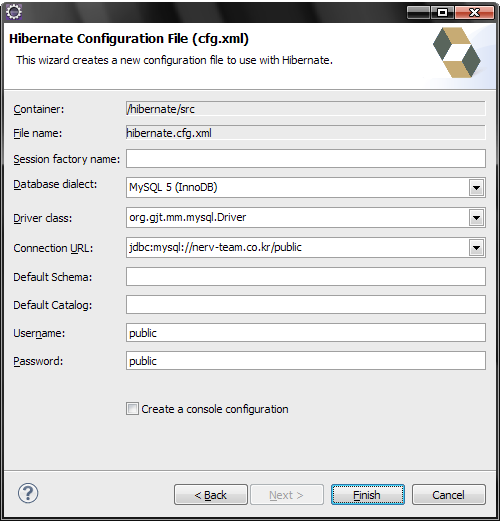Screen dimensions: 500x521
Task: Click the Container label
Action: tap(39, 109)
